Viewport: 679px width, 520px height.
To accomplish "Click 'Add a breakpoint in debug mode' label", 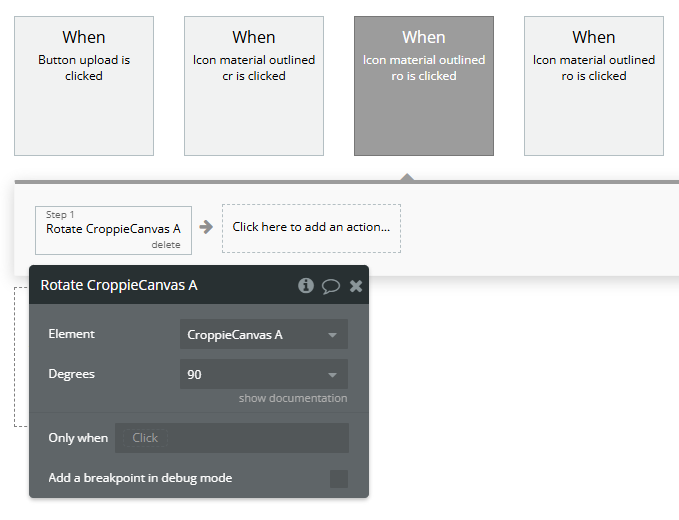I will (x=140, y=478).
